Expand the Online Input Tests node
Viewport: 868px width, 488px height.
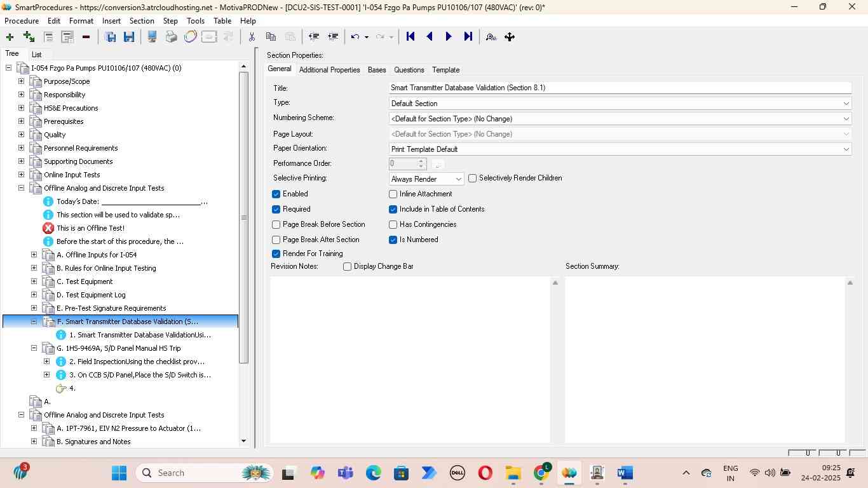21,175
